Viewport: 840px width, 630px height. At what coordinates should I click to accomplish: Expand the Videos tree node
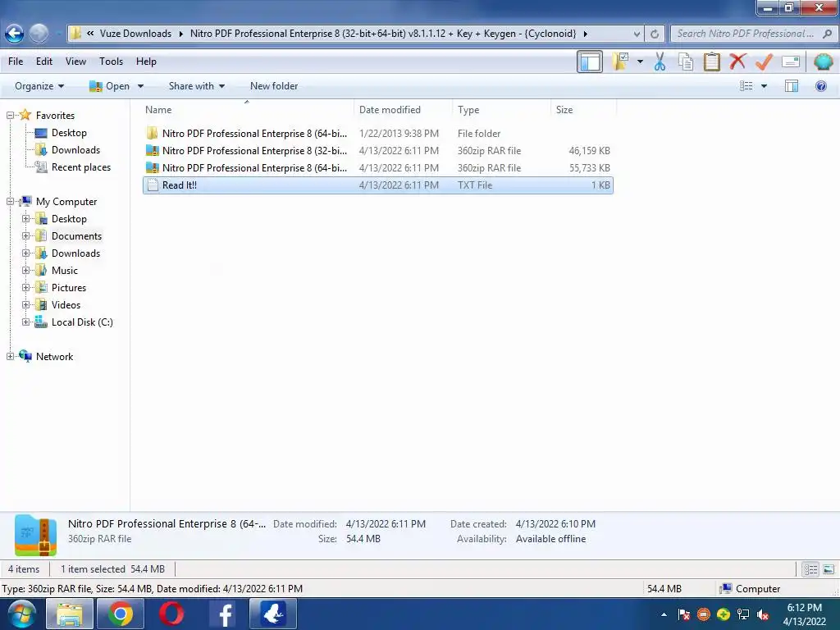(25, 305)
